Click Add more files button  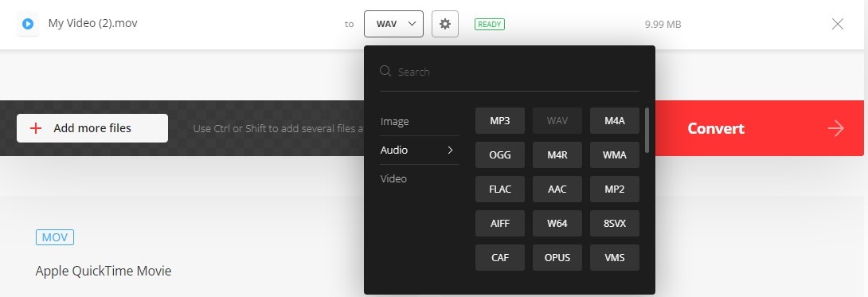tap(92, 128)
